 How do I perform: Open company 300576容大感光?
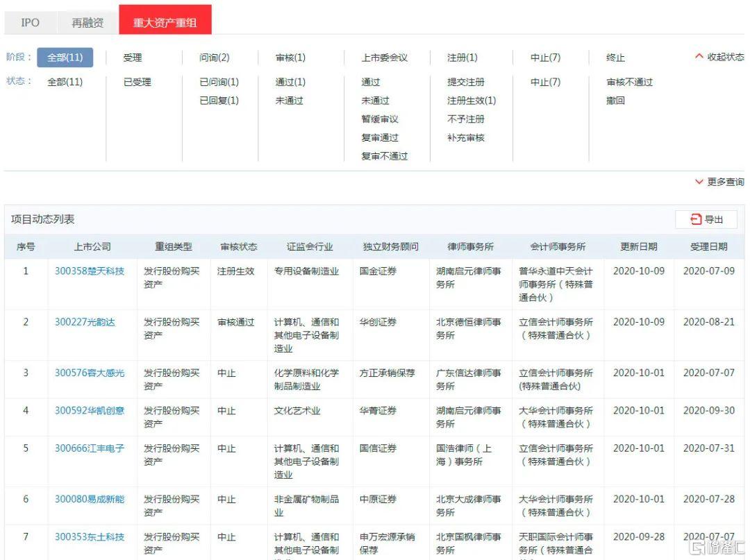tap(90, 373)
